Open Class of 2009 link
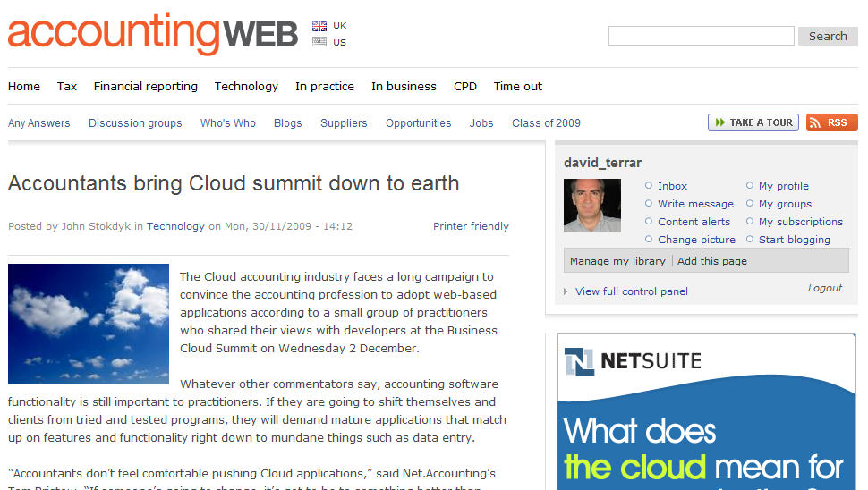This screenshot has height=490, width=868. click(x=547, y=122)
